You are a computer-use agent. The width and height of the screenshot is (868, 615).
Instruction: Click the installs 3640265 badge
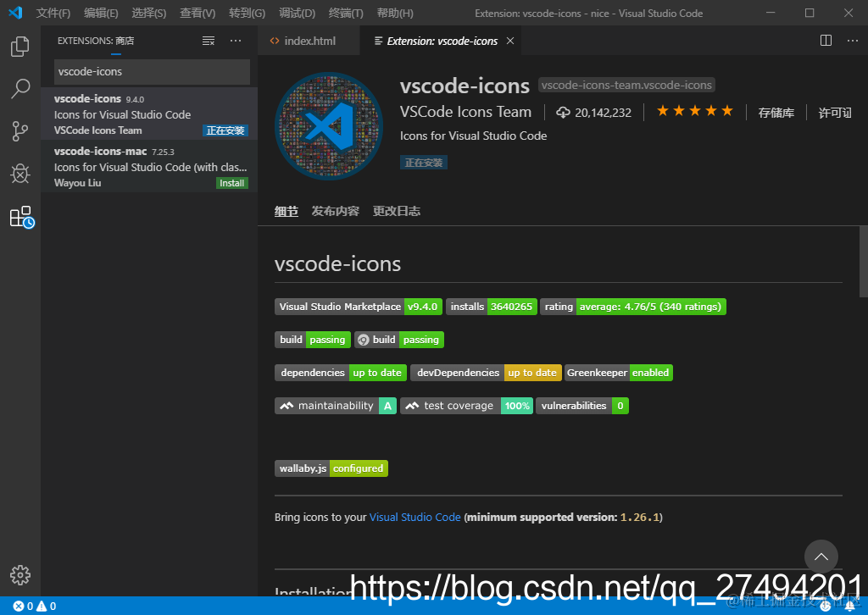(x=492, y=307)
